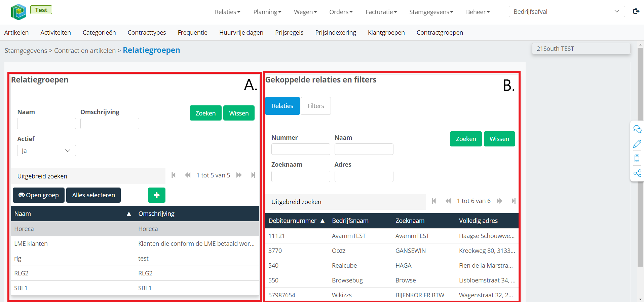The height and width of the screenshot is (302, 644).
Task: Click the page vertical scrollbar
Action: coord(640,157)
